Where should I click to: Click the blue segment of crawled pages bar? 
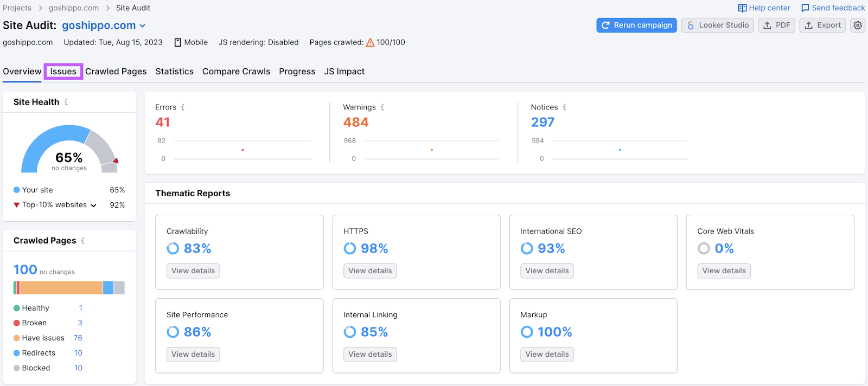108,288
